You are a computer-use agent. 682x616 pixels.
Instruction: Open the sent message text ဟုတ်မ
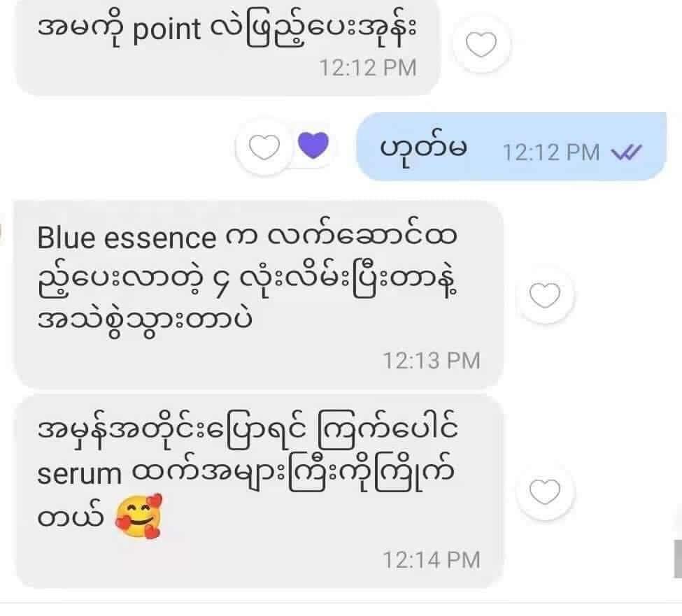click(424, 147)
